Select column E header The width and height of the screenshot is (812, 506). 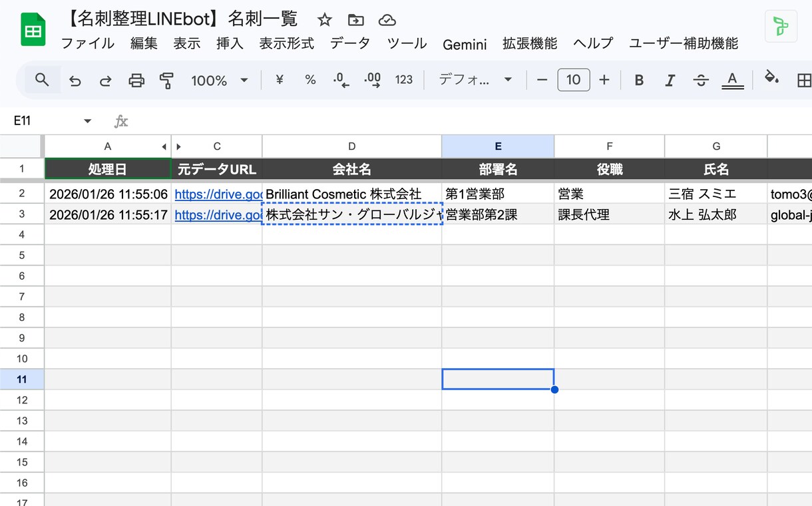tap(498, 146)
